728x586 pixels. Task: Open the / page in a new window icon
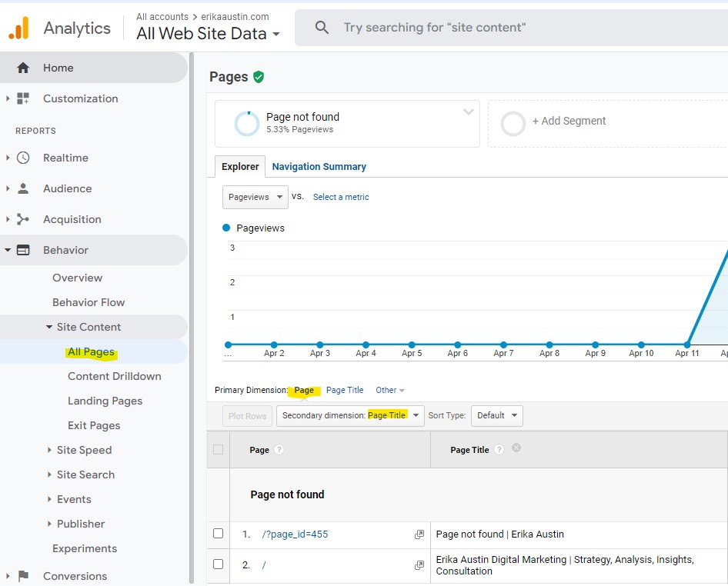click(419, 565)
